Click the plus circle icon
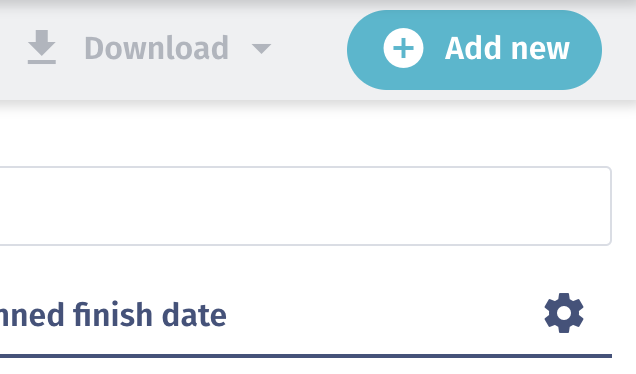This screenshot has width=636, height=374. click(403, 48)
